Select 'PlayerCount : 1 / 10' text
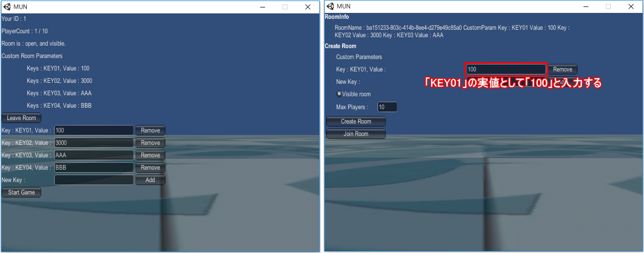644x253 pixels. [25, 31]
